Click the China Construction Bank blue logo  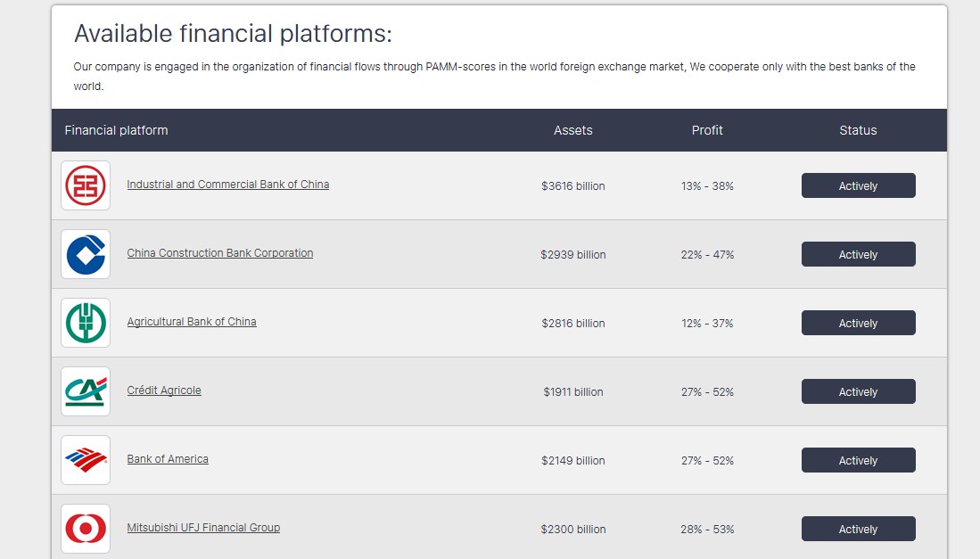point(86,254)
